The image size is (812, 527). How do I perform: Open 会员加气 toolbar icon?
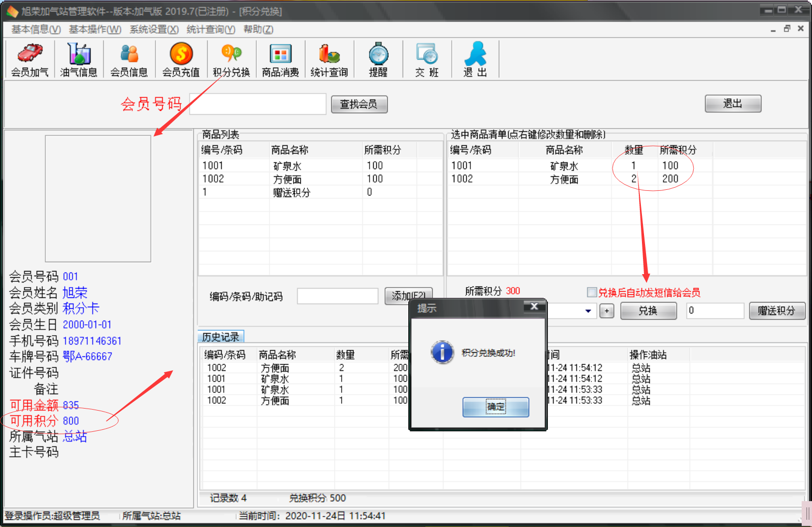(30, 60)
